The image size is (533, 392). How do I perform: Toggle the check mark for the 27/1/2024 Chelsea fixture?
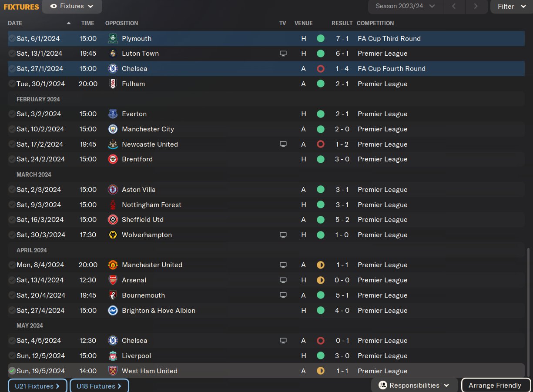pyautogui.click(x=12, y=69)
